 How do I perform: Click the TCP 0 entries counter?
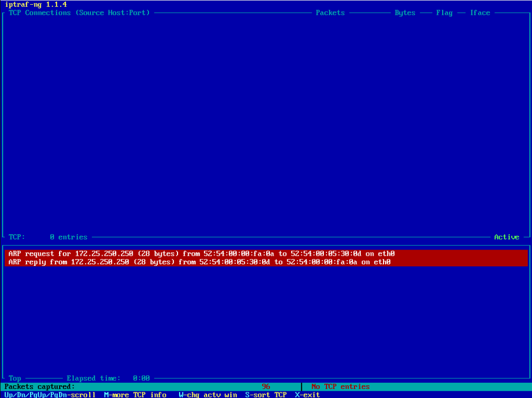point(48,237)
